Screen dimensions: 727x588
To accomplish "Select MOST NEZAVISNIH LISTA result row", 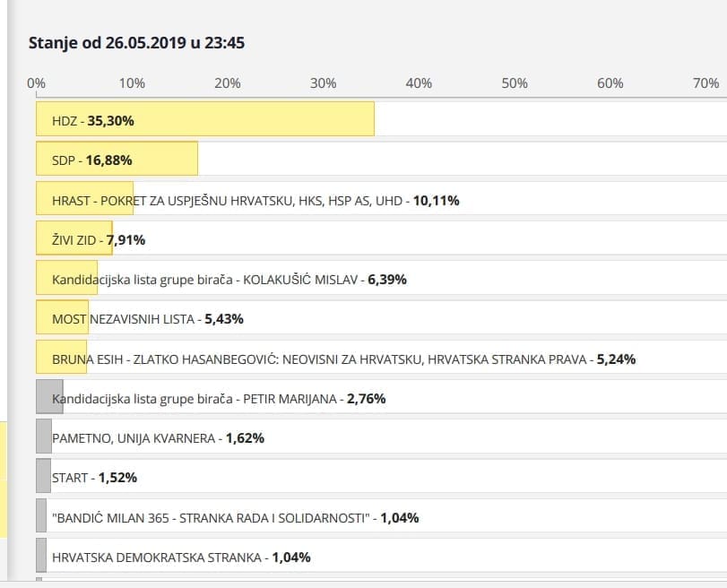I will pyautogui.click(x=148, y=318).
